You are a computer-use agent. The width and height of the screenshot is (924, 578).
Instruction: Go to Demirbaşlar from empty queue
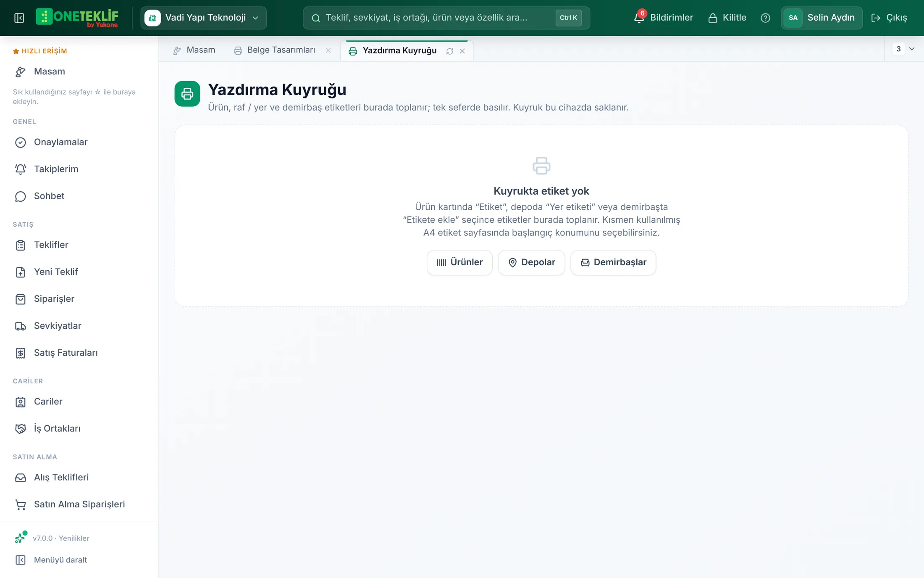click(x=613, y=262)
